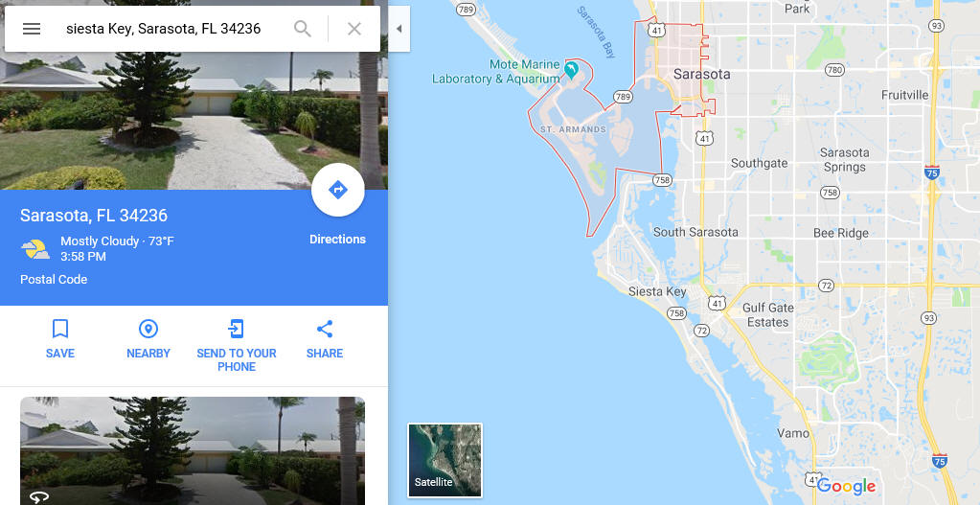The width and height of the screenshot is (980, 505).
Task: Clear search with the X icon
Action: 354,29
